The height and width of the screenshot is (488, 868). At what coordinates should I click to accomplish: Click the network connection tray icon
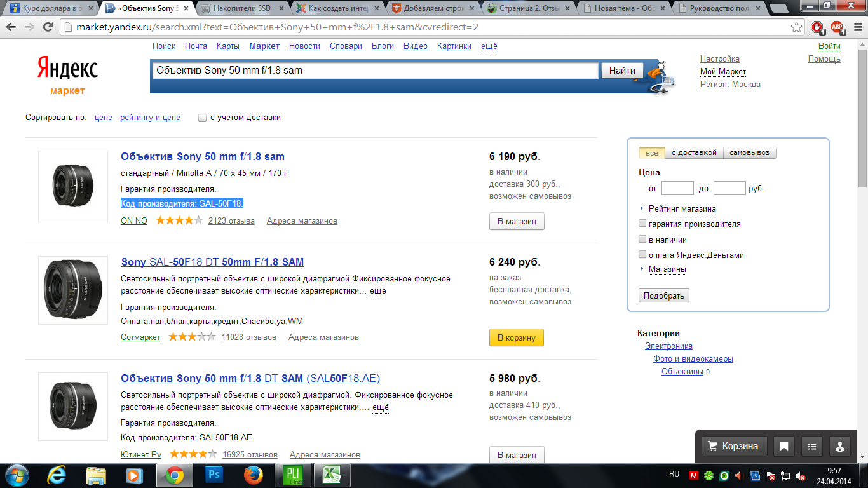click(785, 475)
